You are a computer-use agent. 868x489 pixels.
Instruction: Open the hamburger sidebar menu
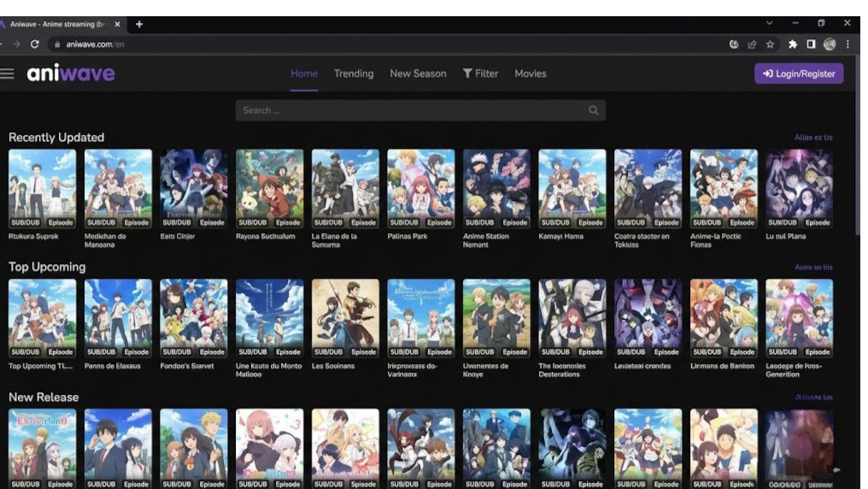tap(8, 74)
